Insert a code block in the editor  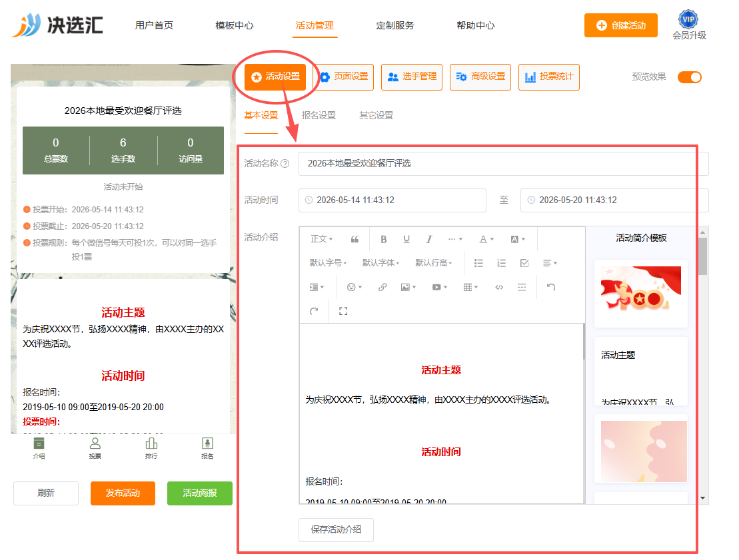(499, 287)
